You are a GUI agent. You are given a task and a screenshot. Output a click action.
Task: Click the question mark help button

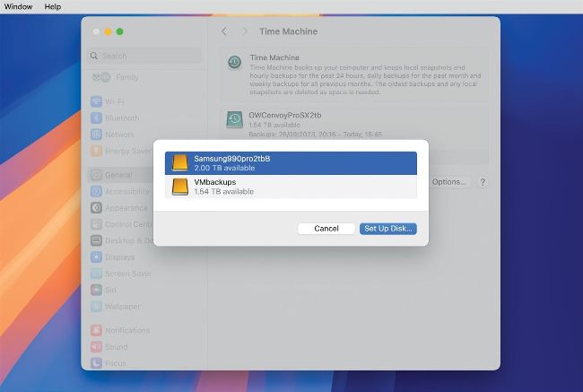coord(483,182)
